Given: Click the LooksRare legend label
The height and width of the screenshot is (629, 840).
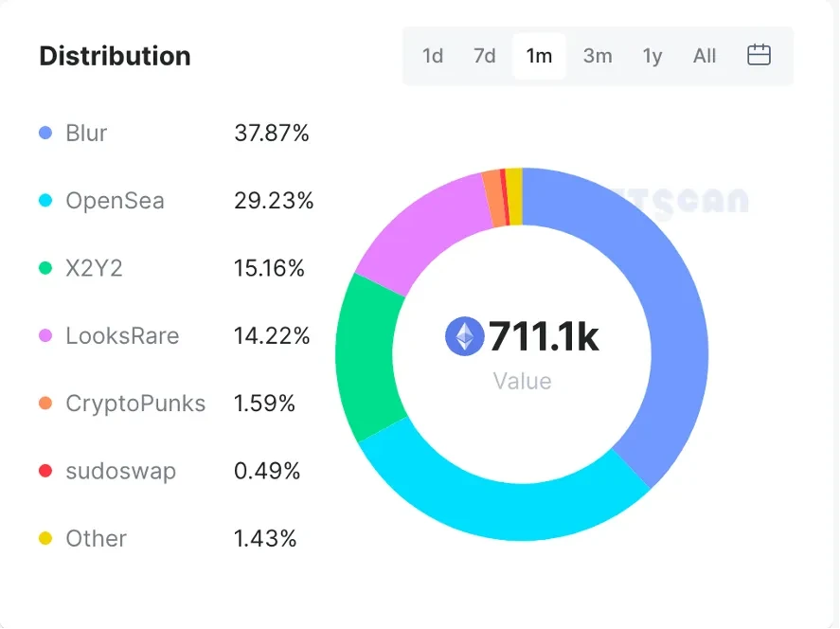Looking at the screenshot, I should [122, 336].
